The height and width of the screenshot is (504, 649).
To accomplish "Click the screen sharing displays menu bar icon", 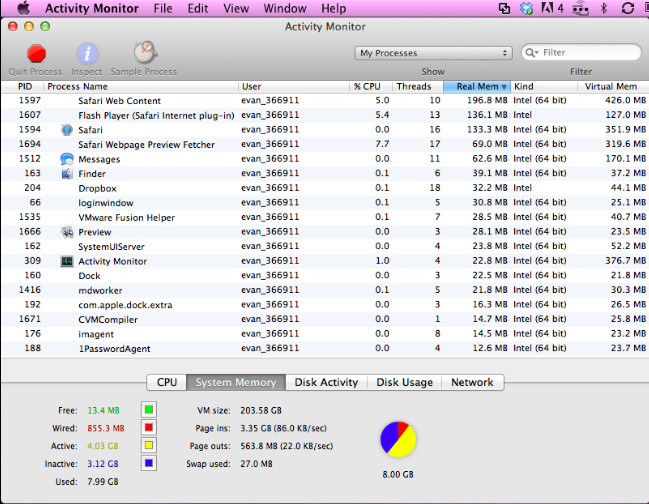I will point(504,8).
